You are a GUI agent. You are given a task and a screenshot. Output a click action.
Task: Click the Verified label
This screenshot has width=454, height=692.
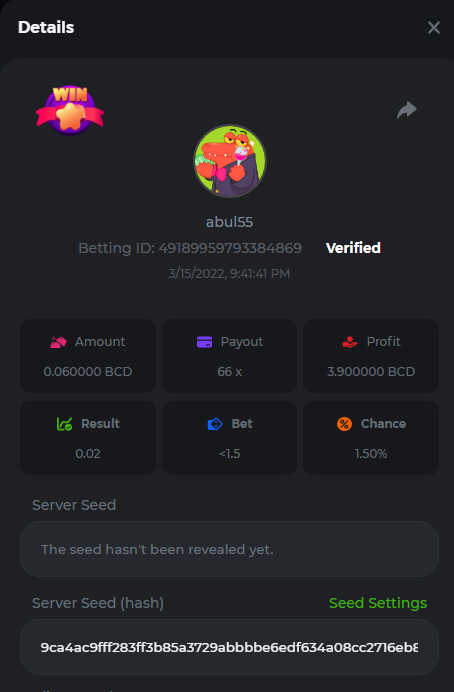(x=353, y=248)
